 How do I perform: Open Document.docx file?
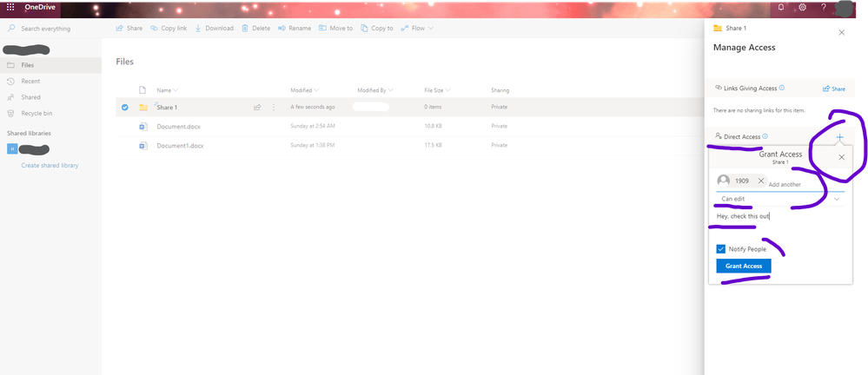(178, 126)
